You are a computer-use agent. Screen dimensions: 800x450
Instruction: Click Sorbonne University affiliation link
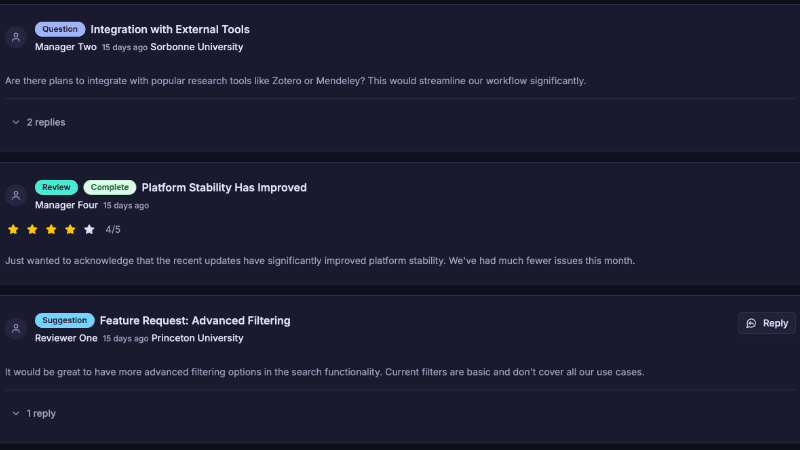point(196,46)
